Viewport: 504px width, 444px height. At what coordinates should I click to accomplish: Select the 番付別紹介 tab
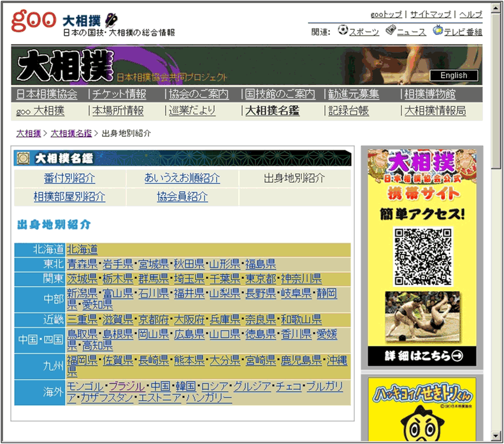pyautogui.click(x=69, y=178)
